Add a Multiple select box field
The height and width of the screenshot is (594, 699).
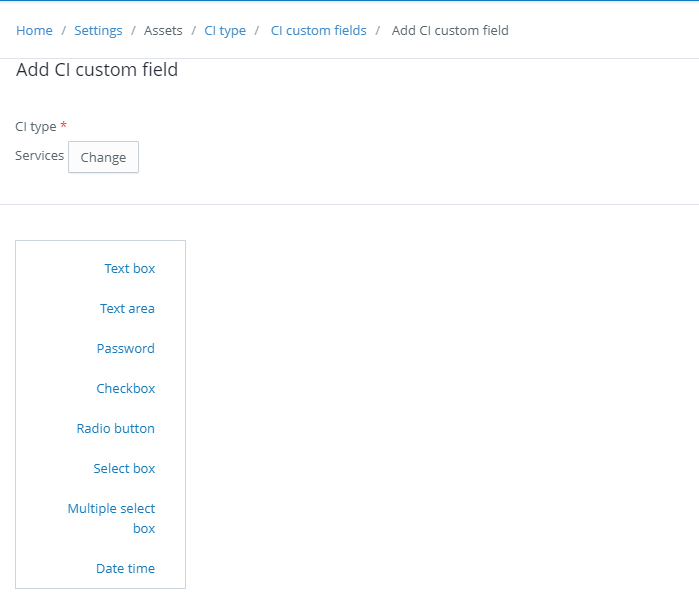[x=111, y=518]
